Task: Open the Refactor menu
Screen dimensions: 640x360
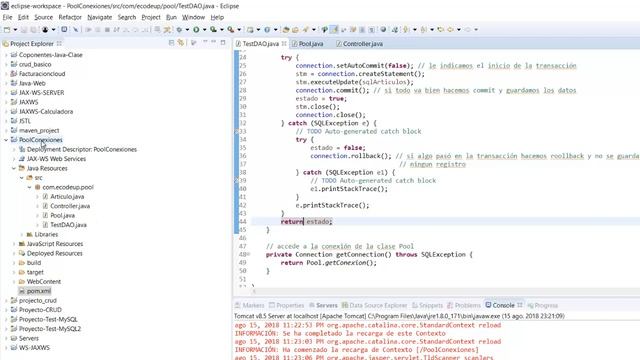Action: [x=70, y=17]
